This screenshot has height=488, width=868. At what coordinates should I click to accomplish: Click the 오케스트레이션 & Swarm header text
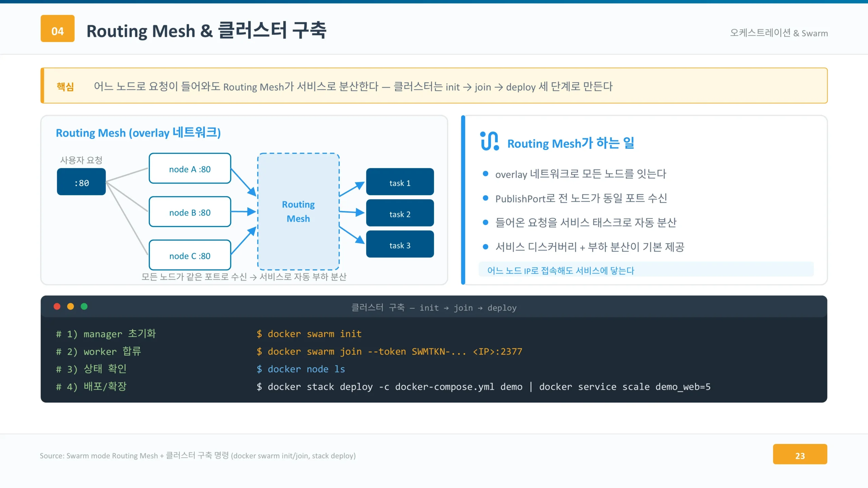coord(779,33)
